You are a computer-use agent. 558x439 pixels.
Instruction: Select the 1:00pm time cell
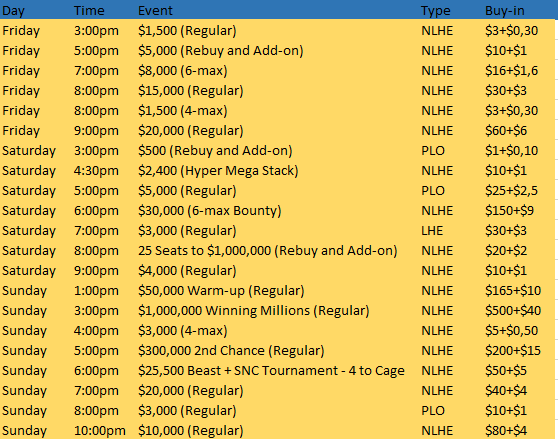tap(96, 290)
